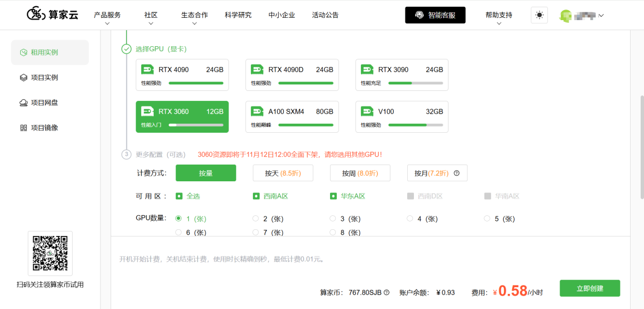
Task: Click the help icon next to 767.80SJB
Action: [x=387, y=293]
